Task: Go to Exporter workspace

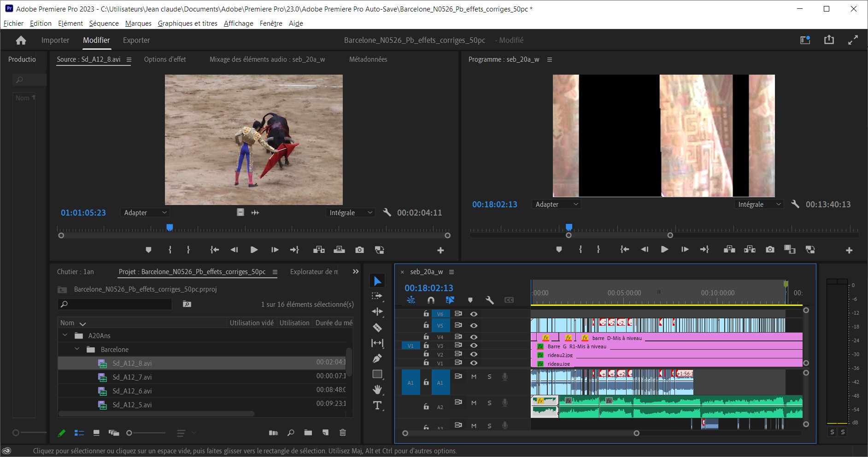Action: click(136, 40)
